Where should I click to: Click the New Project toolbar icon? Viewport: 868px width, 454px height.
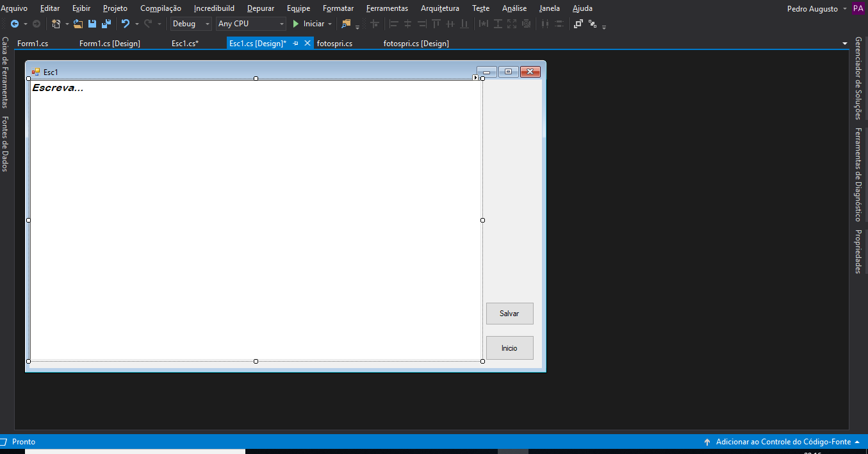56,24
